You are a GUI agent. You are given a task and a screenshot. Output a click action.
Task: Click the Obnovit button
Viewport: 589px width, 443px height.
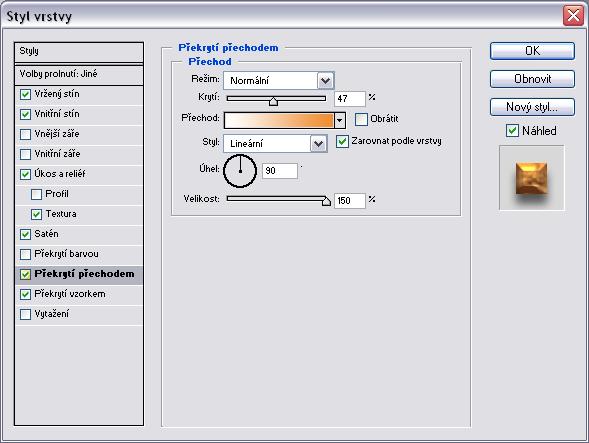532,79
